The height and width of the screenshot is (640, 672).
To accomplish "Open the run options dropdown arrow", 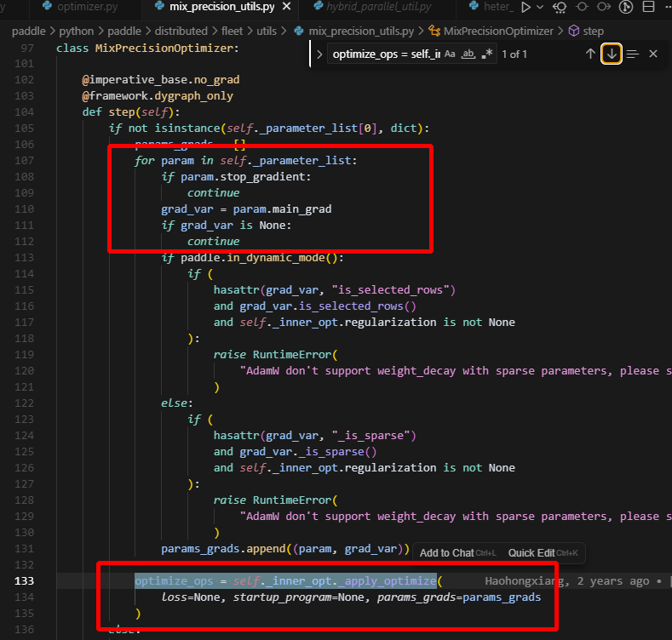I will point(541,8).
